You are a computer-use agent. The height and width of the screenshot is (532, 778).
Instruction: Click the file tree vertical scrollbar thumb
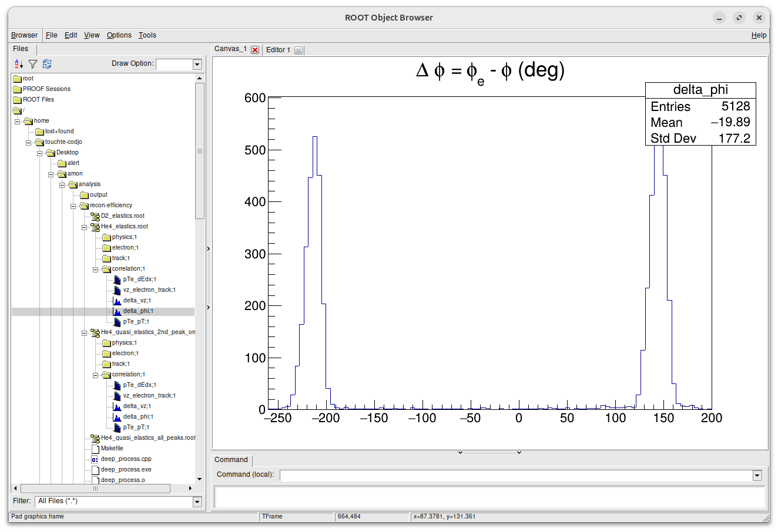click(x=200, y=151)
